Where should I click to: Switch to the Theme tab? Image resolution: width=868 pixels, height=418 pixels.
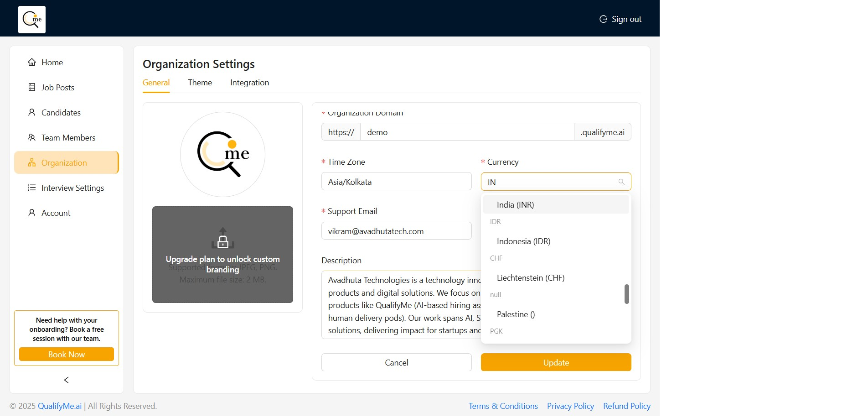click(x=200, y=83)
